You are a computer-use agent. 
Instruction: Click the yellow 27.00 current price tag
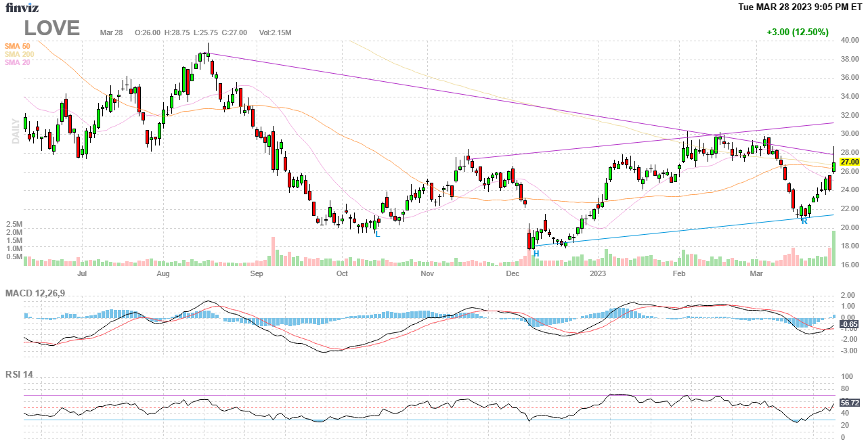[849, 162]
